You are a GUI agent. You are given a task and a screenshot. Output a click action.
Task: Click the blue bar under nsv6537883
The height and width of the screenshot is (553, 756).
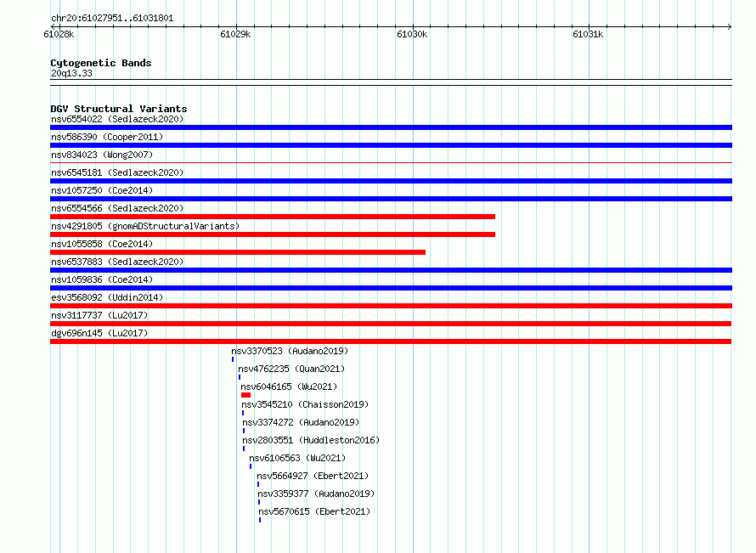(391, 270)
